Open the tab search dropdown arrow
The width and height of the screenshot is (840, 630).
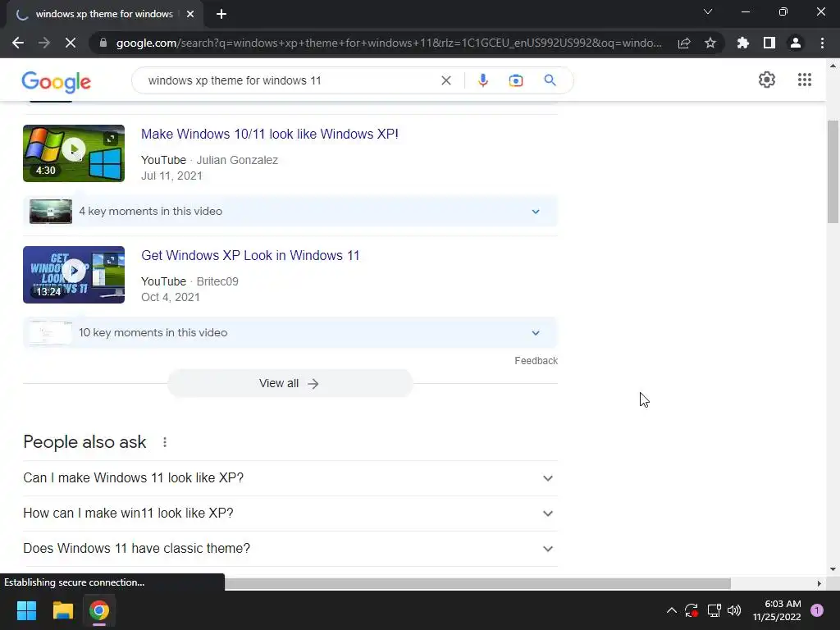[x=708, y=11]
